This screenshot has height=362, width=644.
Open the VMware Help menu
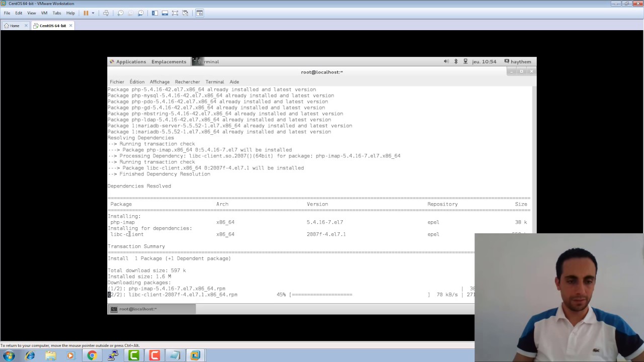coord(70,13)
